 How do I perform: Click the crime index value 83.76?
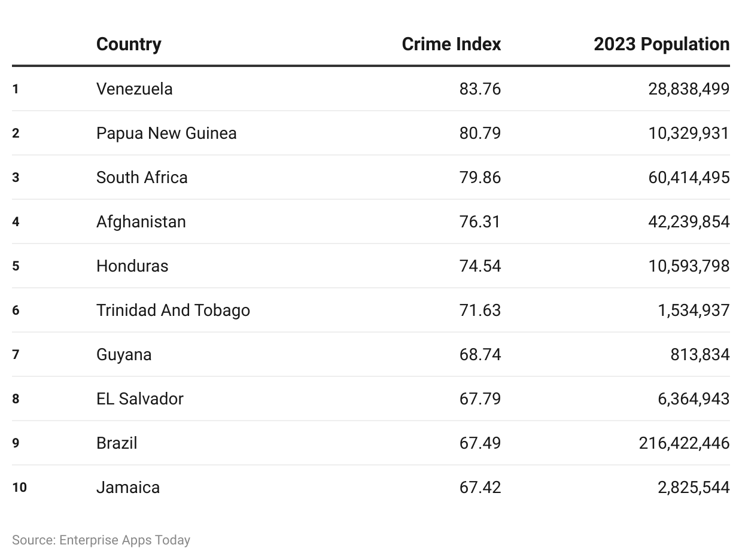pos(480,89)
